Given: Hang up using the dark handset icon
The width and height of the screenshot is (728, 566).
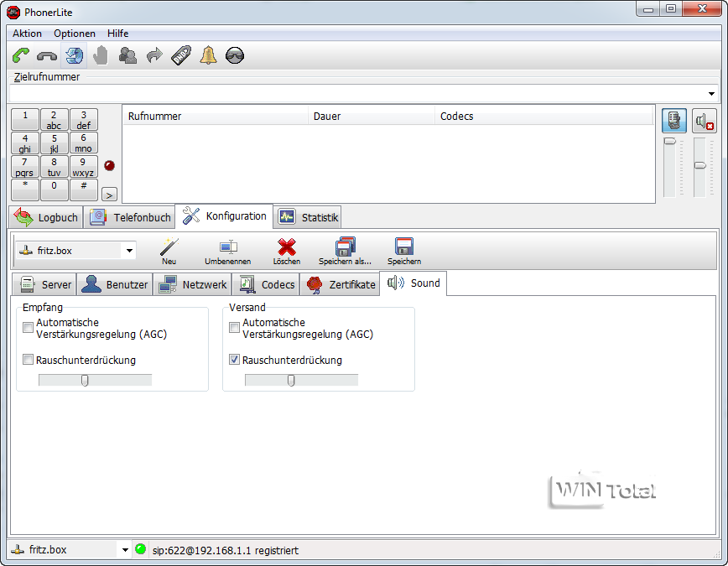Looking at the screenshot, I should [47, 56].
